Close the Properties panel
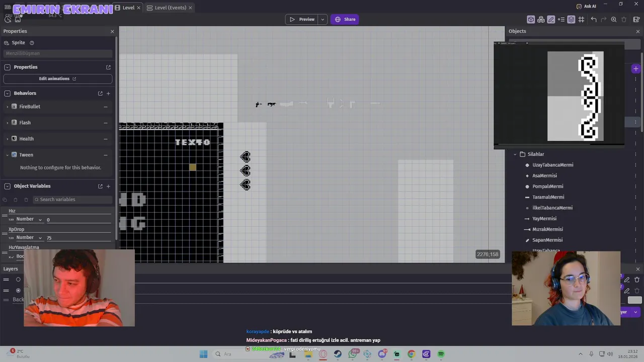Image resolution: width=644 pixels, height=362 pixels. click(x=112, y=31)
